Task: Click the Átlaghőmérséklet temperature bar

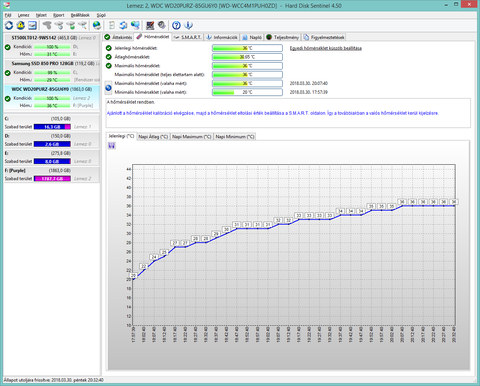Action: [247, 57]
